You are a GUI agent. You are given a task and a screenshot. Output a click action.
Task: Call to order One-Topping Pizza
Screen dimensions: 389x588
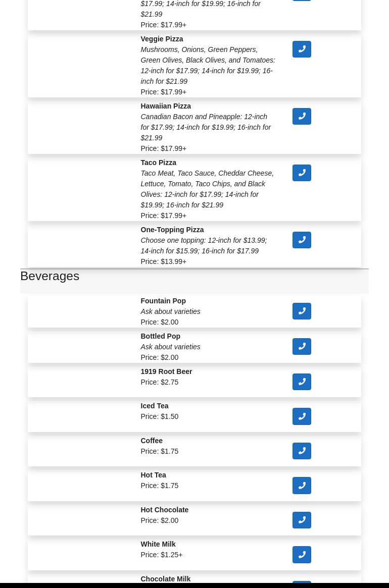[302, 240]
